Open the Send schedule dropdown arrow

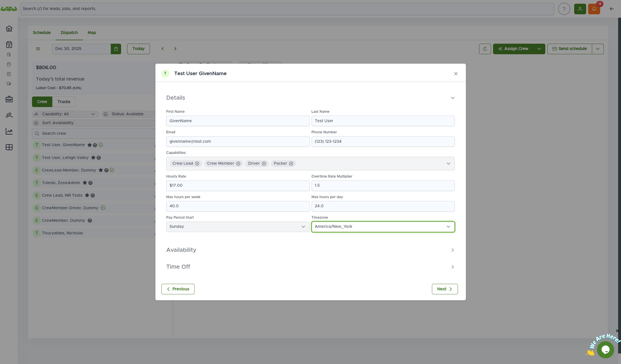click(x=598, y=49)
